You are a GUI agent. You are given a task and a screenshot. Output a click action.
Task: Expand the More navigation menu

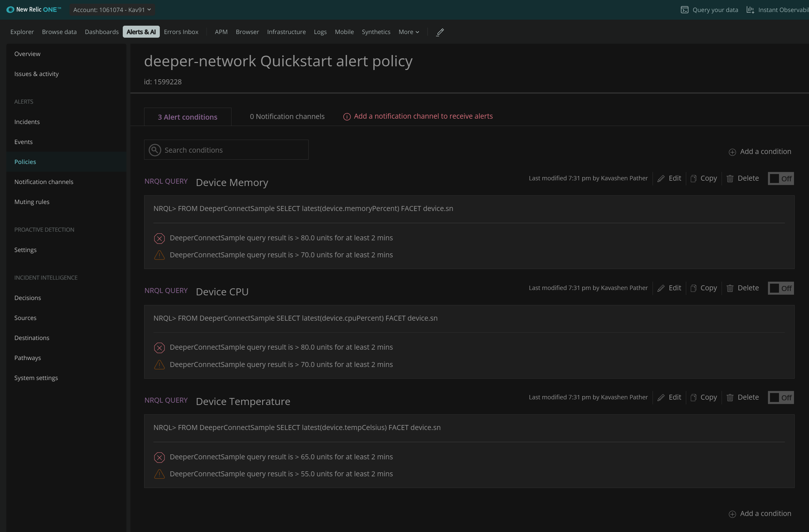click(409, 32)
